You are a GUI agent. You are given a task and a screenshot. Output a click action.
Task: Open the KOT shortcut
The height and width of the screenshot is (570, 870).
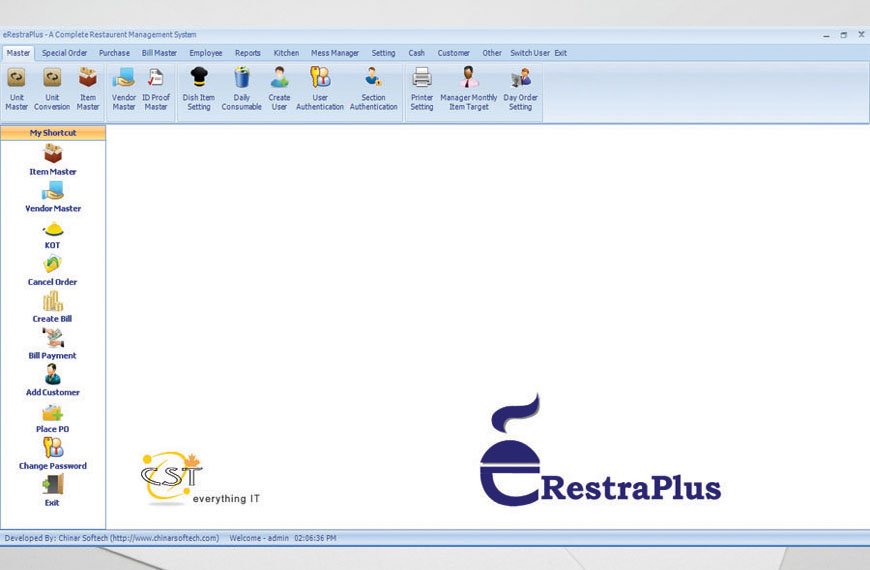point(53,235)
